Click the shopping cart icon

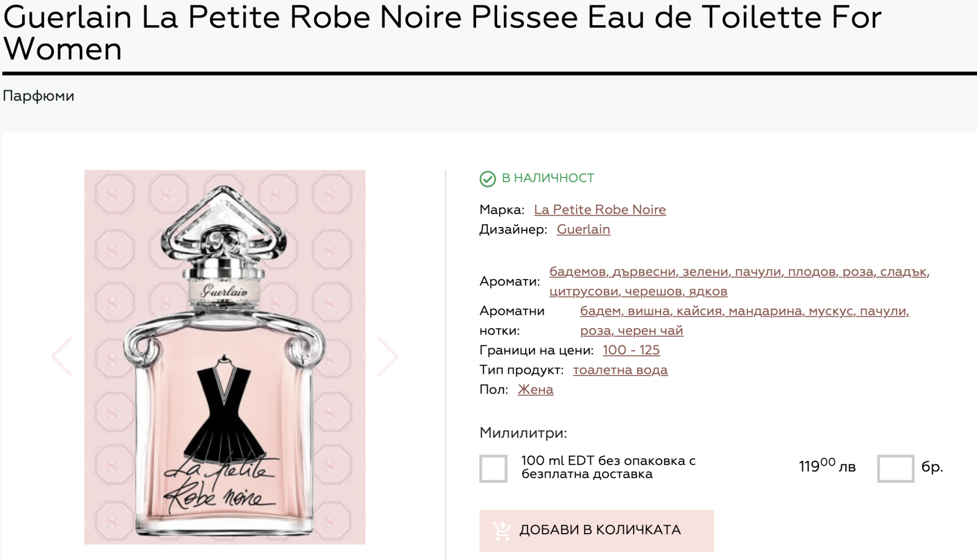pyautogui.click(x=501, y=530)
